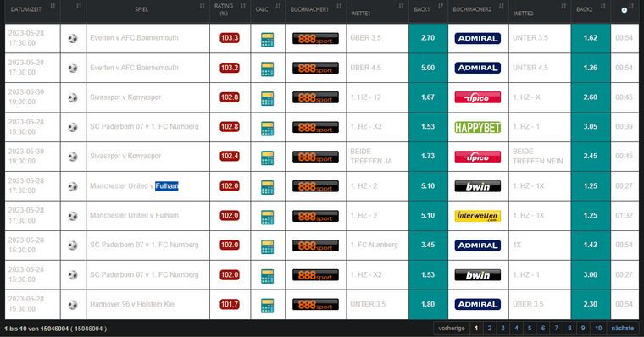Click the 103.3 rating badge
The height and width of the screenshot is (337, 644).
click(230, 38)
